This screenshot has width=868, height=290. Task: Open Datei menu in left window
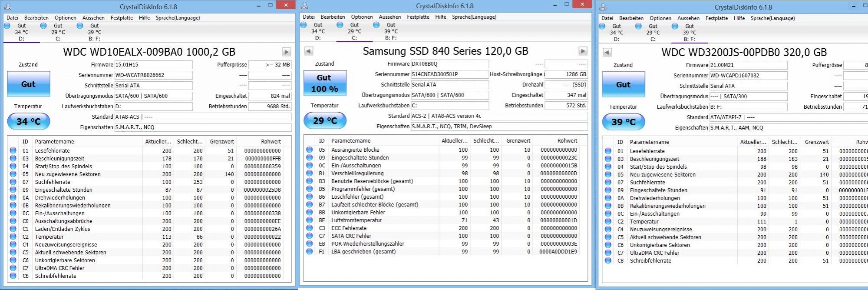(x=12, y=18)
